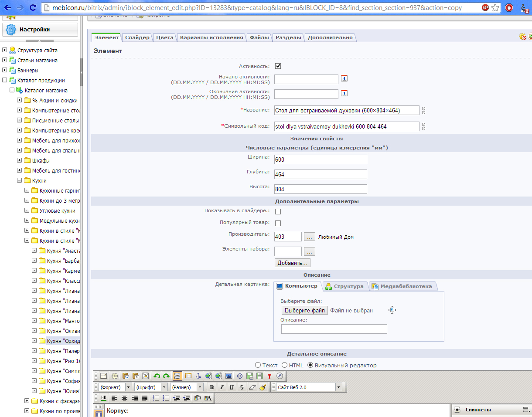
Task: Click the Выберите файл button
Action: [x=305, y=310]
